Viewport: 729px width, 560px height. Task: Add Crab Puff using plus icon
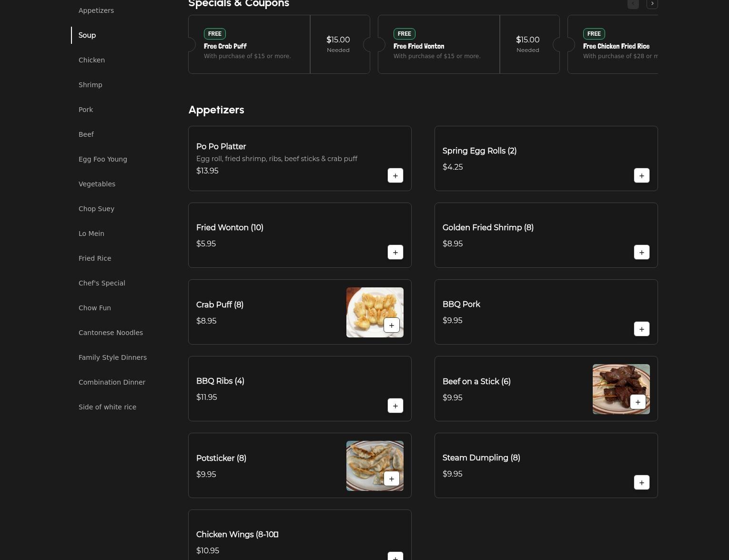tap(391, 325)
